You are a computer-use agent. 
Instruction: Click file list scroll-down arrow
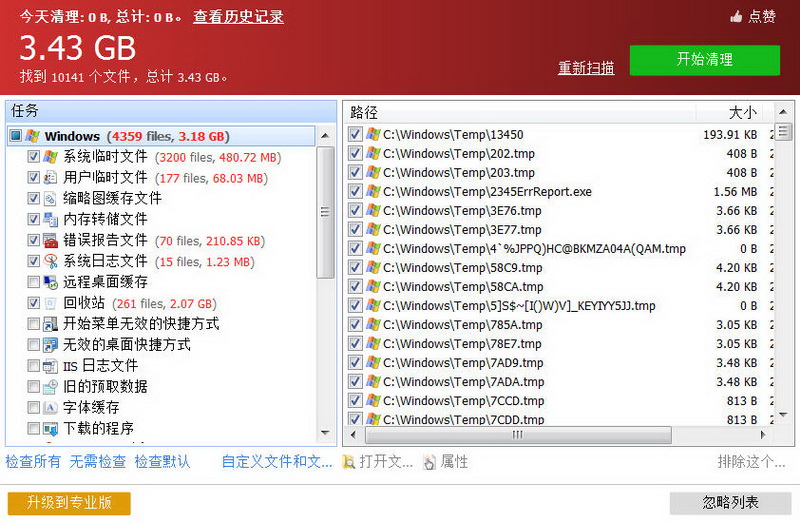(x=783, y=415)
